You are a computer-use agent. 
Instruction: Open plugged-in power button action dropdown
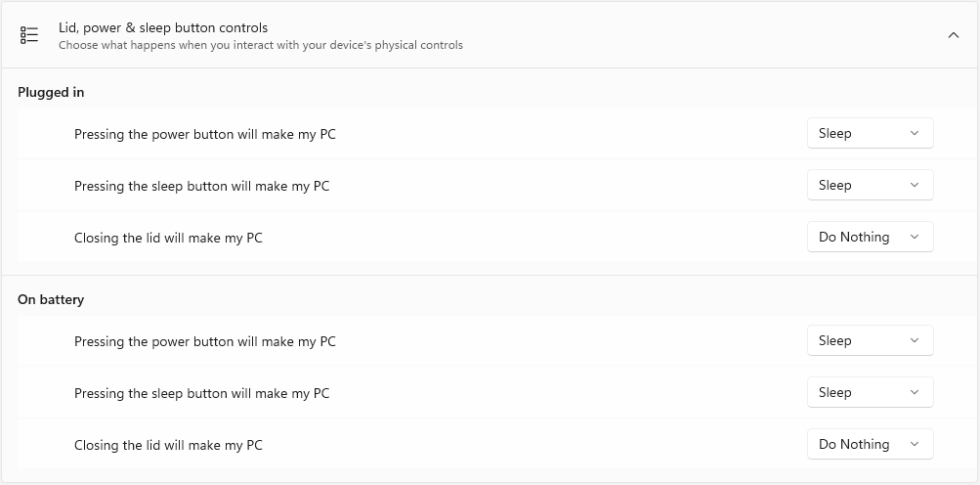tap(870, 133)
